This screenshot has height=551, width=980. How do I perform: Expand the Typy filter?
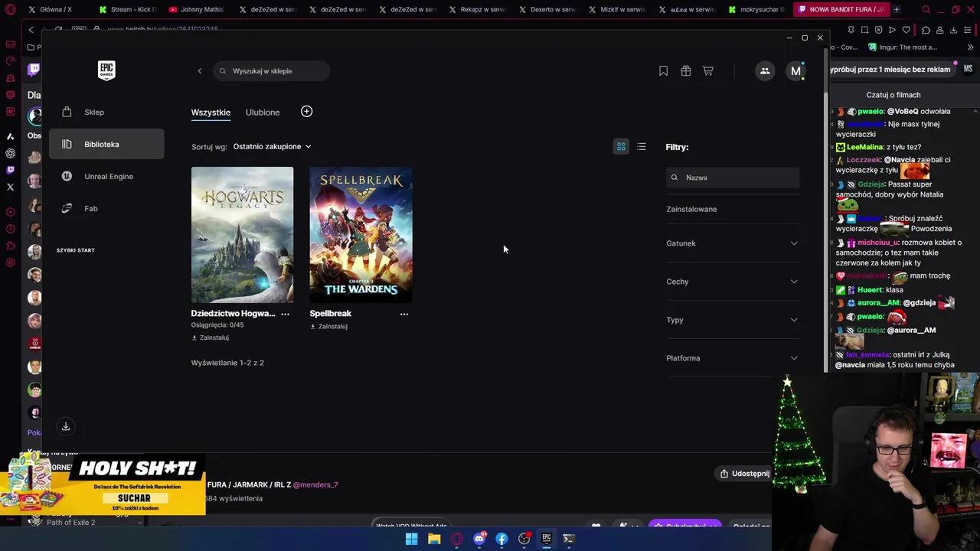pyautogui.click(x=732, y=320)
